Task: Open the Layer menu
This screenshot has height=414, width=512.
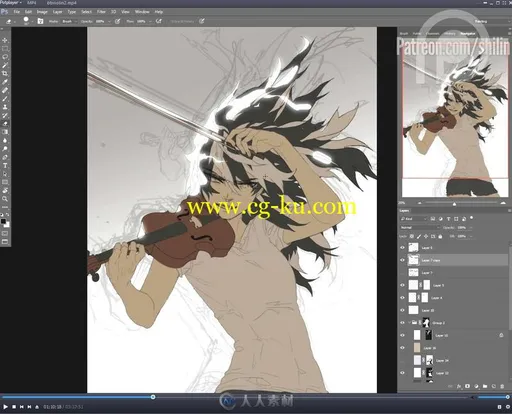Action: (x=58, y=12)
